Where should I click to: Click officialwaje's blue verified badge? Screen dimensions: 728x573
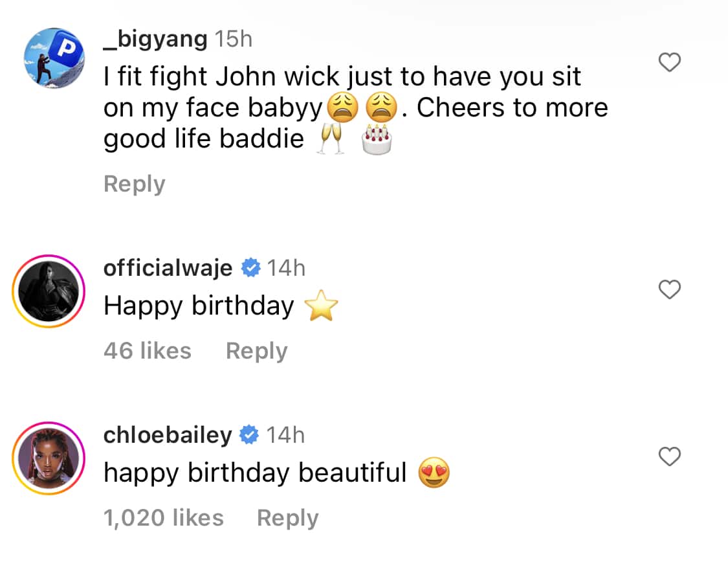pyautogui.click(x=250, y=268)
